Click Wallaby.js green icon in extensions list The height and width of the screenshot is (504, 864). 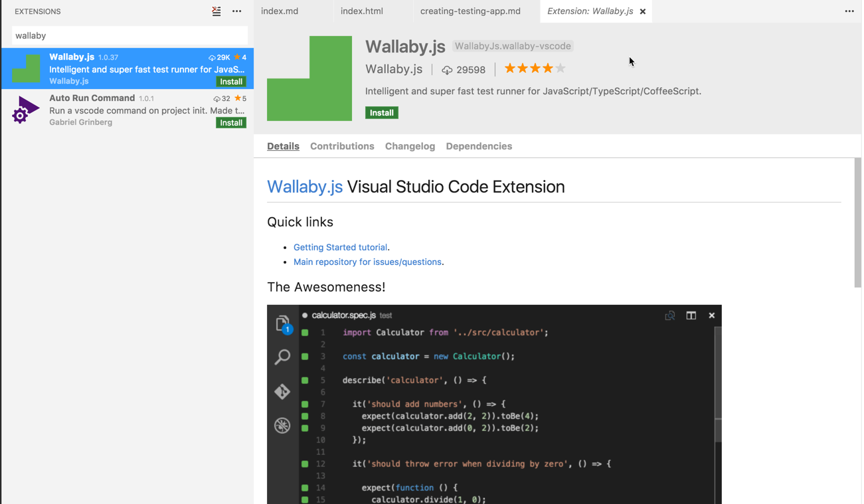pyautogui.click(x=26, y=68)
